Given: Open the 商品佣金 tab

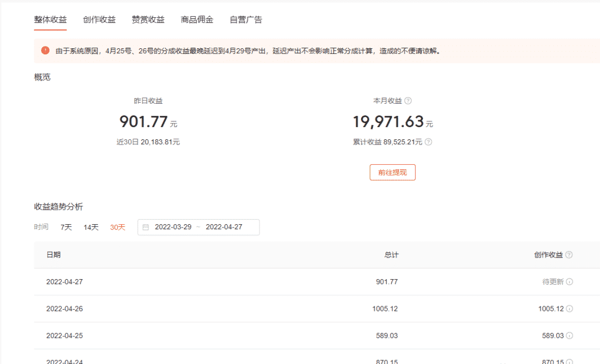Looking at the screenshot, I should point(197,19).
